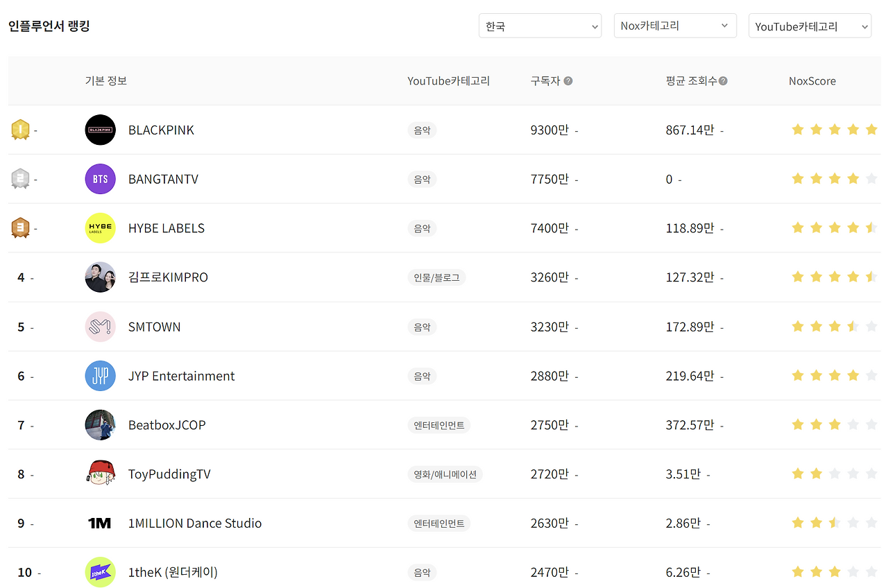
Task: Click HYBE LABELS' 7400만 subscriber count
Action: click(x=549, y=228)
